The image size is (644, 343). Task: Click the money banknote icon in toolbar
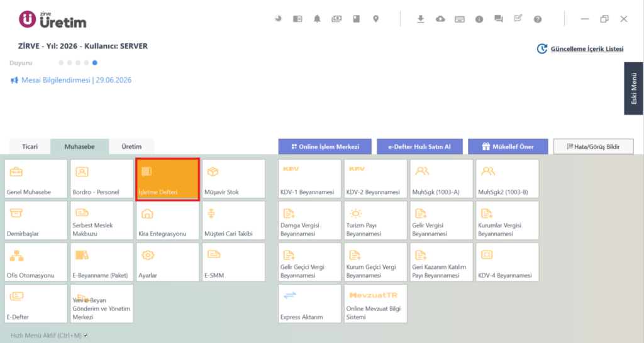coord(336,19)
